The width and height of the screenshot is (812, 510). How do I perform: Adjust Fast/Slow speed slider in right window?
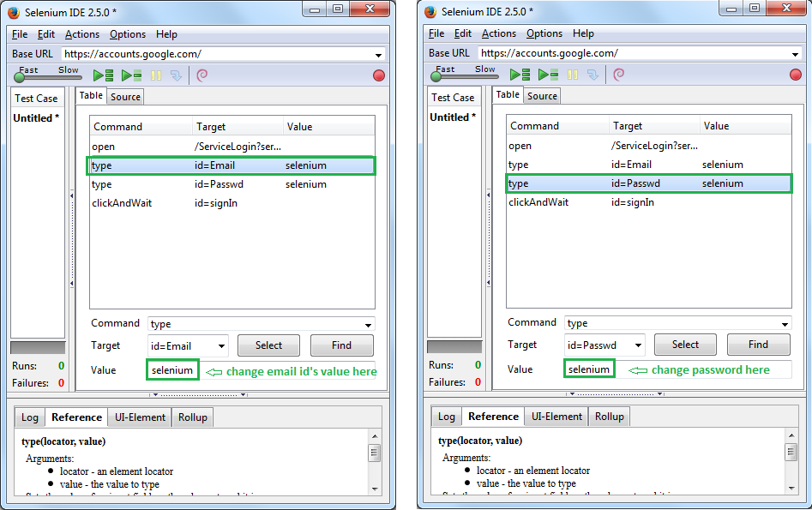click(x=465, y=76)
